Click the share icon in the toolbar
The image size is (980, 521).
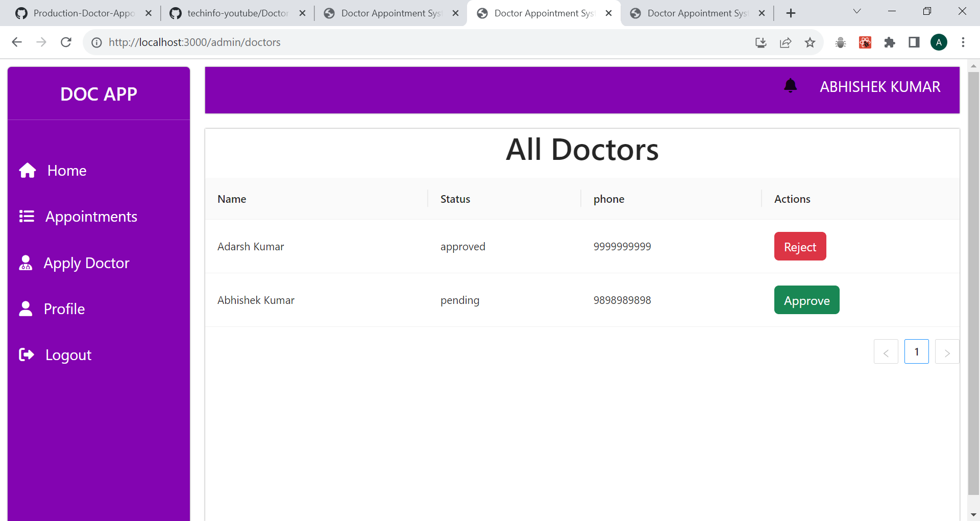785,42
